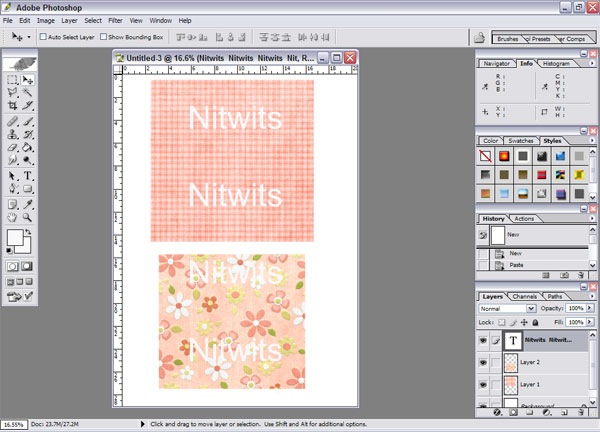This screenshot has height=432, width=600.
Task: Select the Horizontal Type tool
Action: 29,175
